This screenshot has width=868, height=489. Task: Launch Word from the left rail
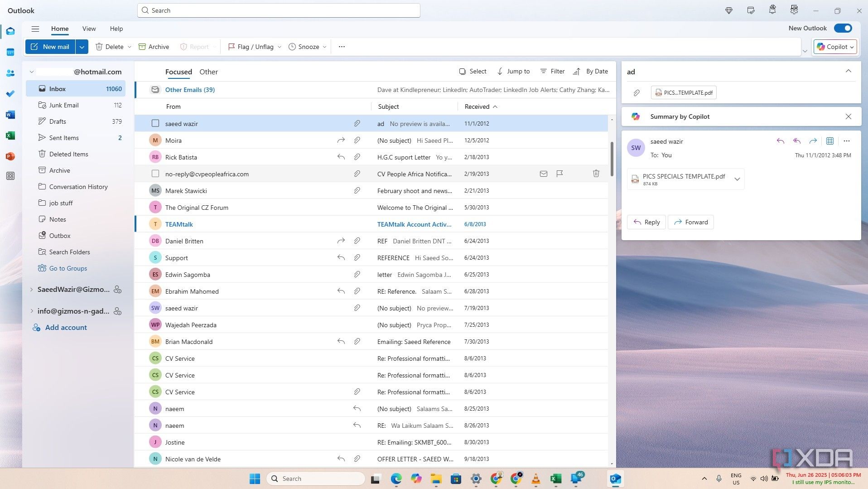(10, 115)
